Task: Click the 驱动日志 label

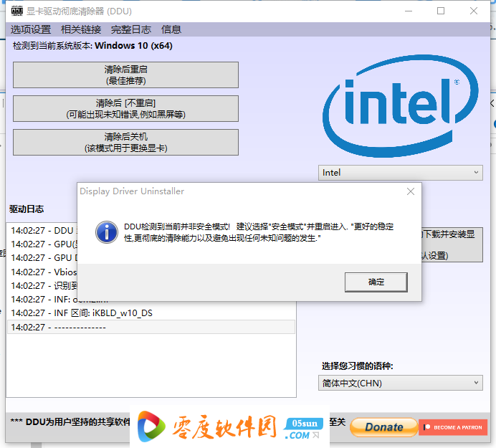Action: (27, 209)
